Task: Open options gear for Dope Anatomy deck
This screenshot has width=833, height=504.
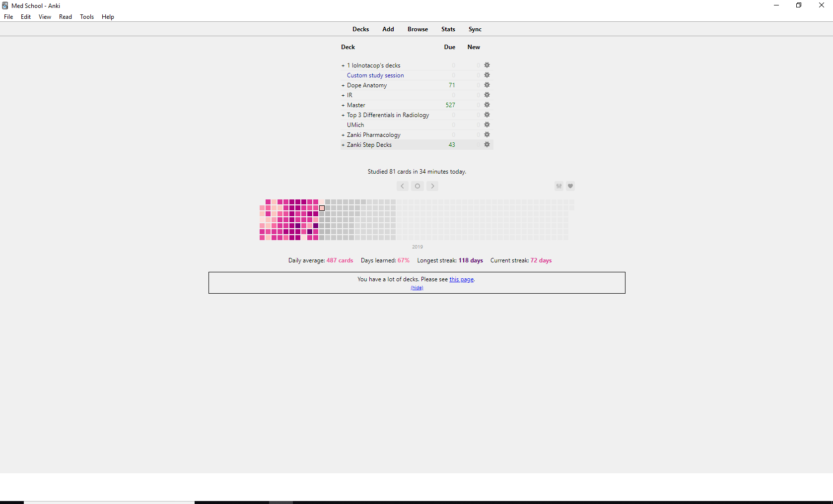Action: click(487, 85)
